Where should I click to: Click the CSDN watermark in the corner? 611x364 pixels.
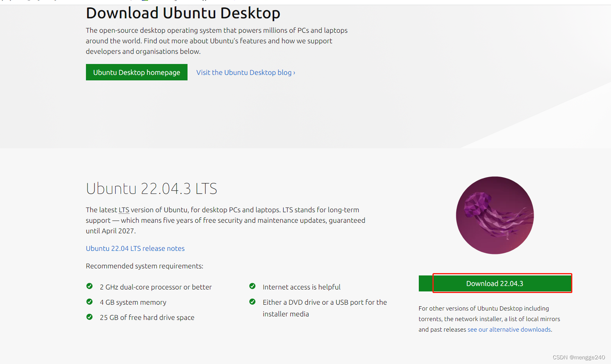click(578, 357)
